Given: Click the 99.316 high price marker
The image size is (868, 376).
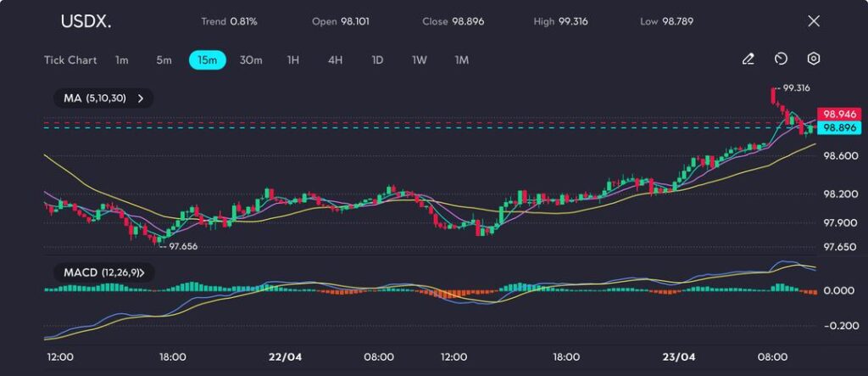Looking at the screenshot, I should click(x=796, y=87).
